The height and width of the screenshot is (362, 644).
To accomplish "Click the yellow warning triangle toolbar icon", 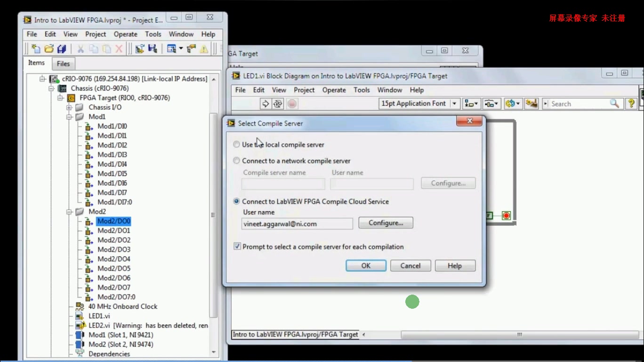I will tap(204, 49).
